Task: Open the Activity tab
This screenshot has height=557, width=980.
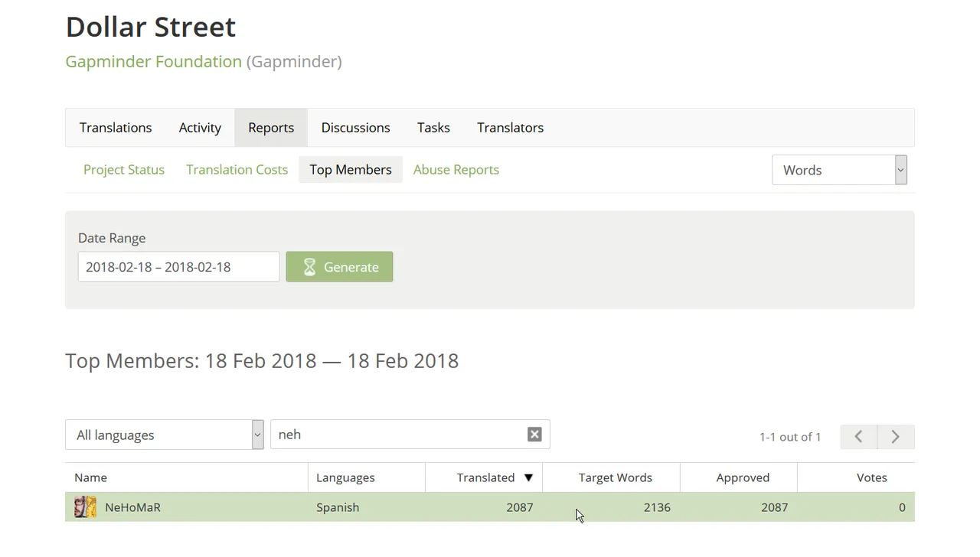Action: (x=200, y=128)
